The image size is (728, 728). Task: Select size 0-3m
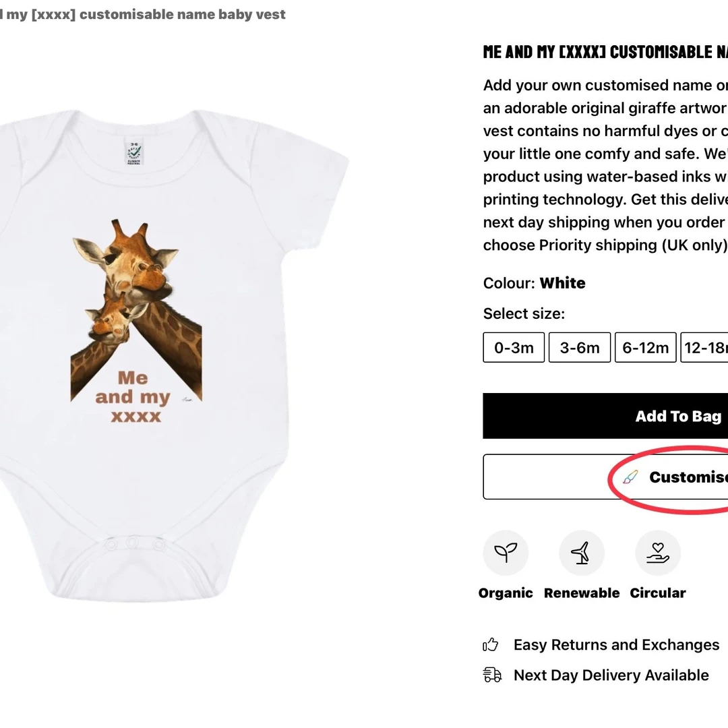(x=514, y=347)
